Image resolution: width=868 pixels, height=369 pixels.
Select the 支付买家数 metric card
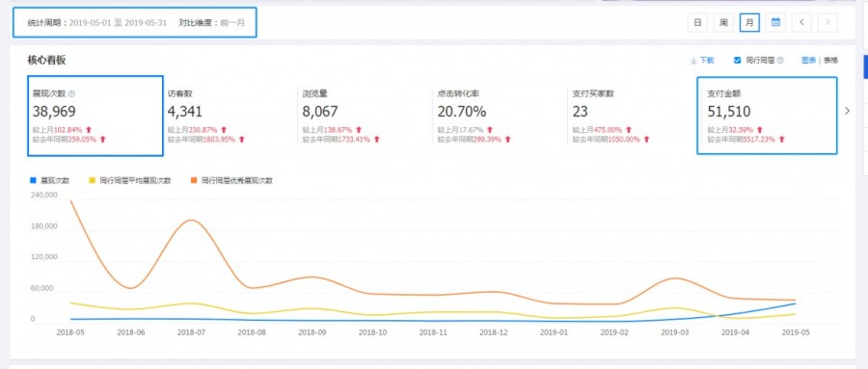pyautogui.click(x=631, y=117)
